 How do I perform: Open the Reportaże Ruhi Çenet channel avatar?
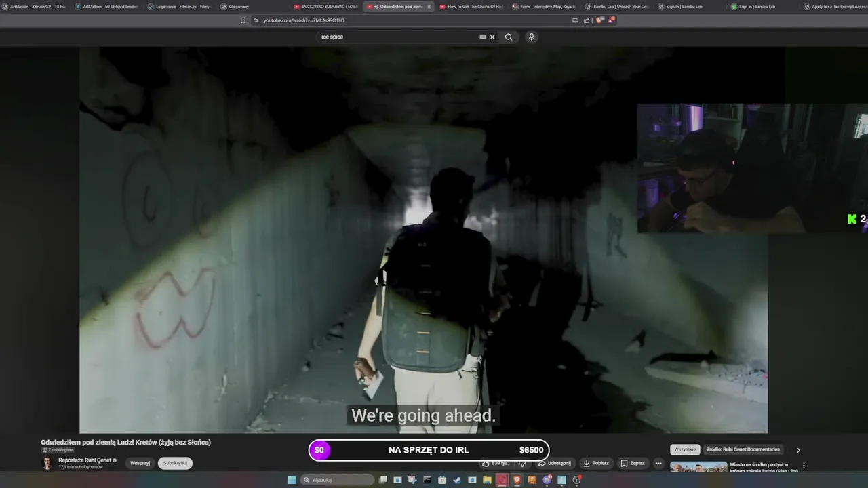pos(47,463)
